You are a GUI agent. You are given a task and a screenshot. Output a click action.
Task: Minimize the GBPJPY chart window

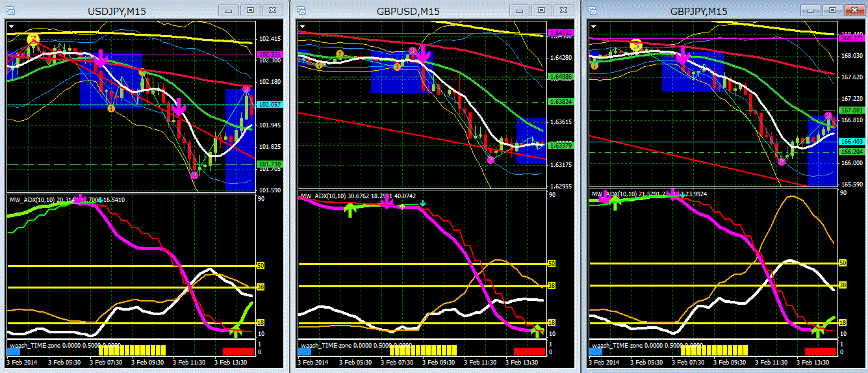point(811,10)
